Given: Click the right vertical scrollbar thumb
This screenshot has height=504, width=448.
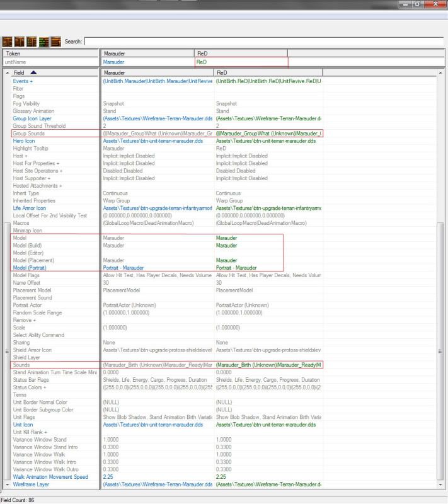Looking at the screenshot, I should [x=440, y=351].
